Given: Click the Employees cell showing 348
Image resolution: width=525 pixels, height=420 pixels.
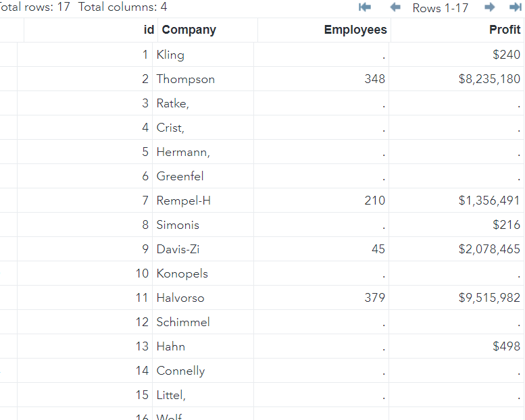Looking at the screenshot, I should tap(374, 79).
